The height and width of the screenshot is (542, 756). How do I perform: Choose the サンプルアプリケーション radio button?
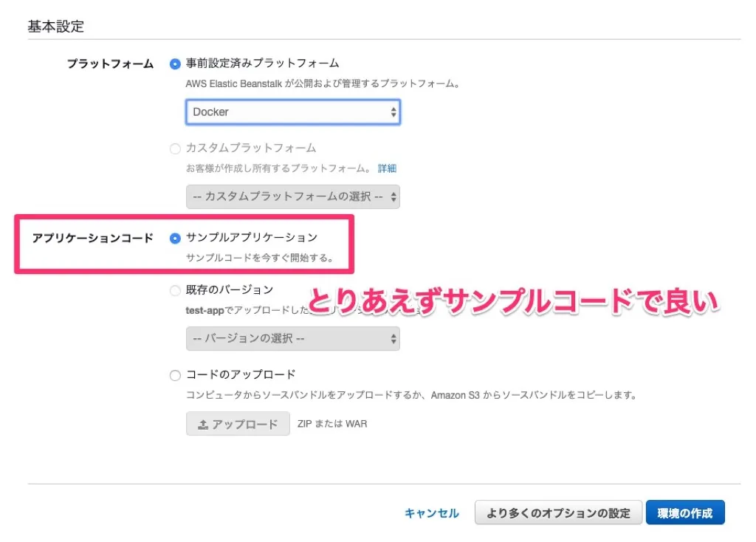(175, 239)
